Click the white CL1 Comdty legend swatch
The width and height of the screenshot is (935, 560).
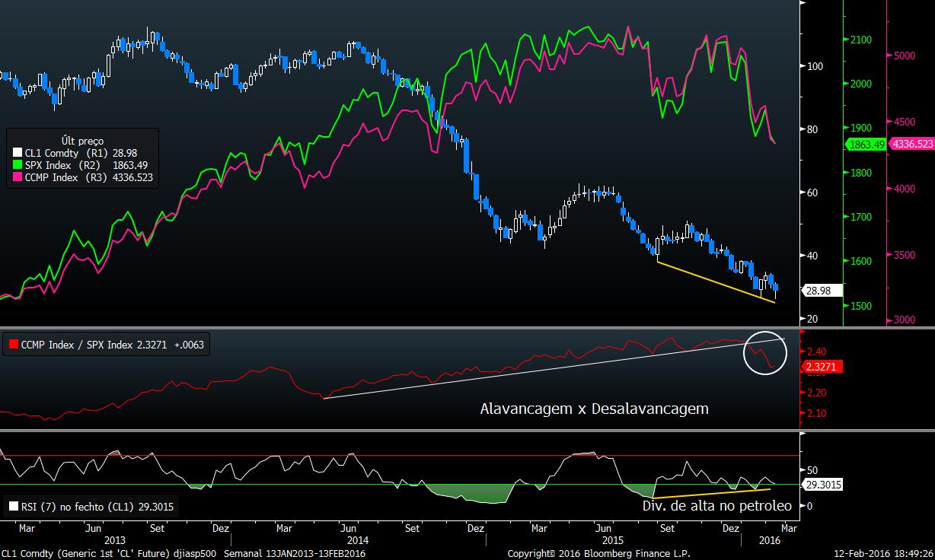[x=18, y=153]
